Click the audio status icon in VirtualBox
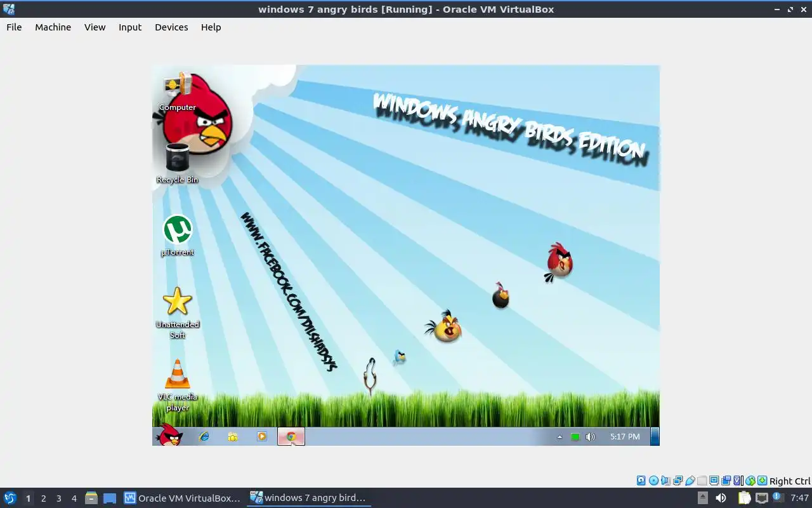The height and width of the screenshot is (508, 812). click(666, 481)
